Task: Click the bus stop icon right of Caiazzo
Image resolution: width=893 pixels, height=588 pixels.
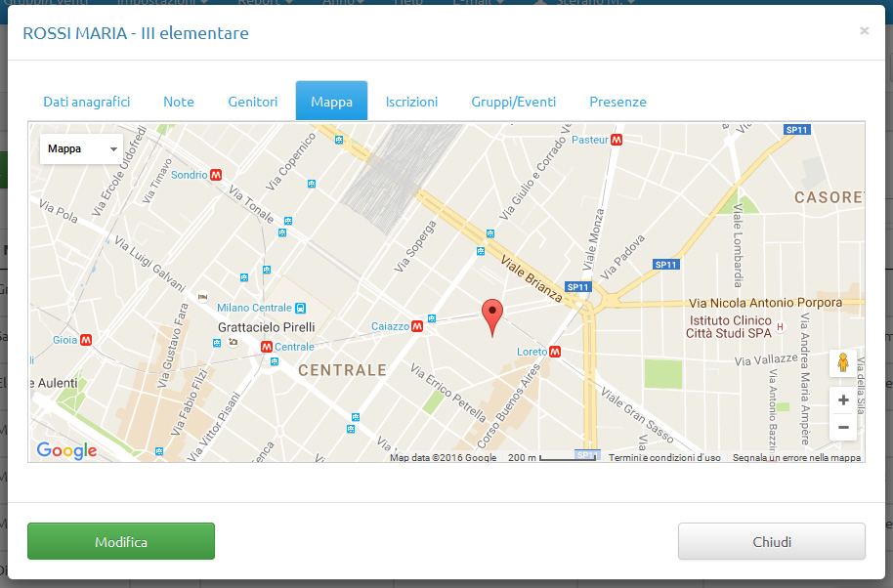Action: 432,318
